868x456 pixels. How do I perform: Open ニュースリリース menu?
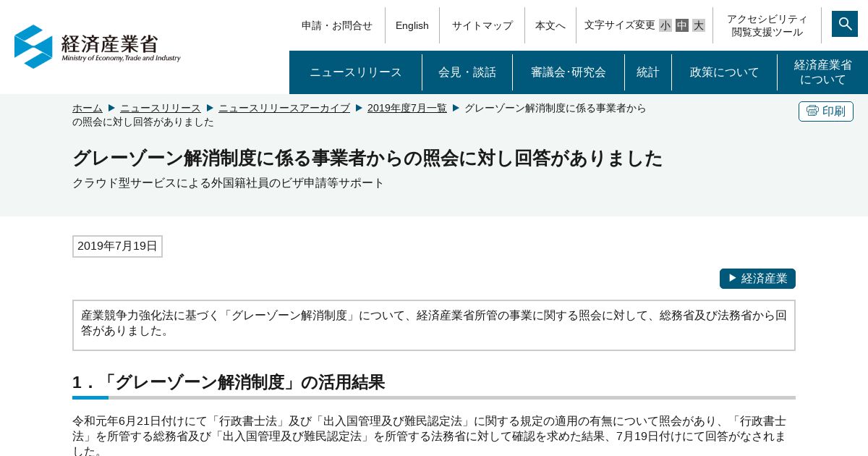click(x=356, y=72)
